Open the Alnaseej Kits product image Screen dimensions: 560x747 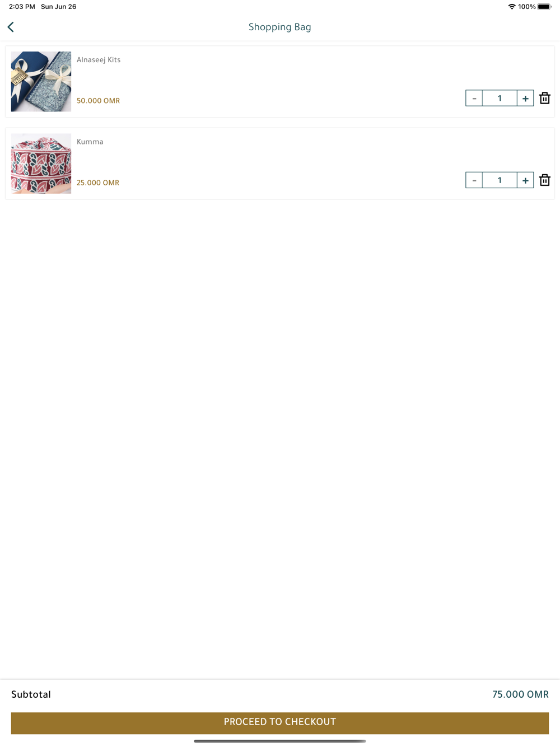(x=41, y=82)
